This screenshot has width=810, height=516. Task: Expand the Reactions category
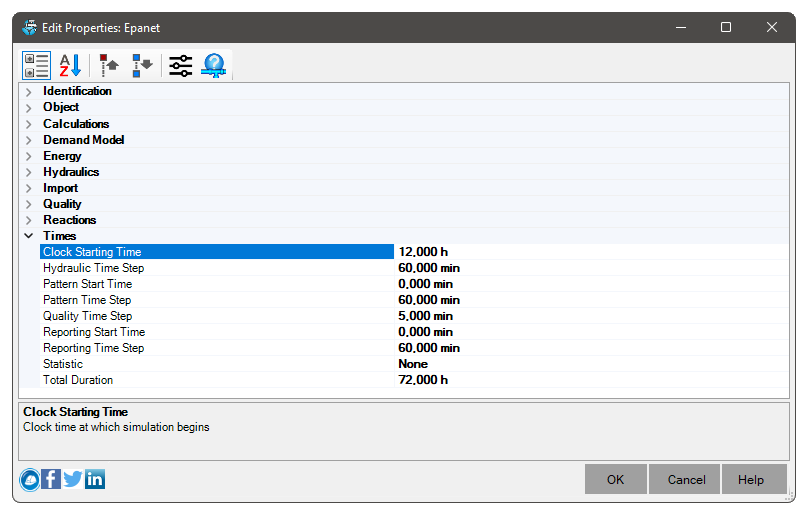[29, 221]
